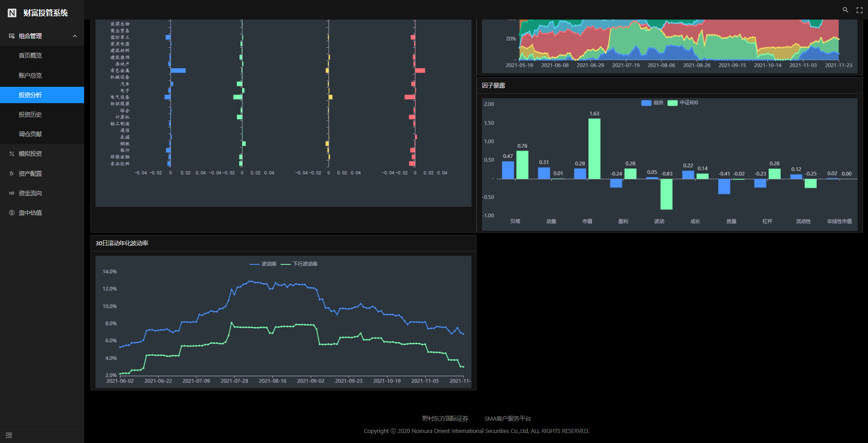Click the -0.41 组合 bar for 质量

(x=724, y=186)
